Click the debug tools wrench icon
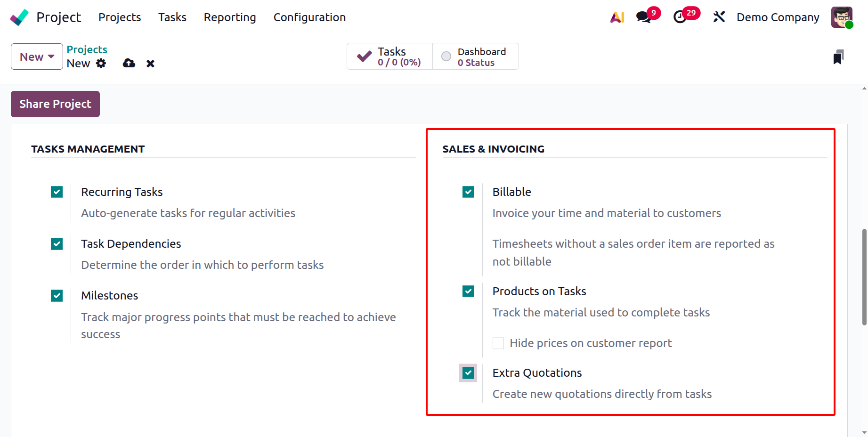868x437 pixels. (x=719, y=17)
